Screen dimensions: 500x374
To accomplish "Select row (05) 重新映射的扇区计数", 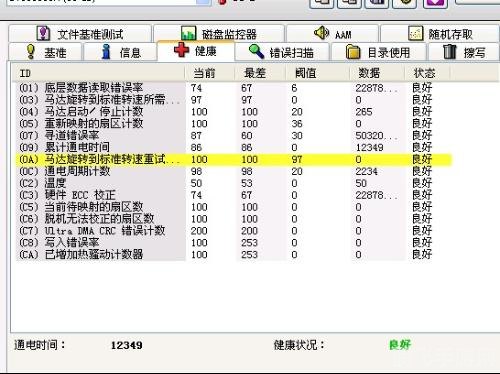I will pyautogui.click(x=233, y=124).
